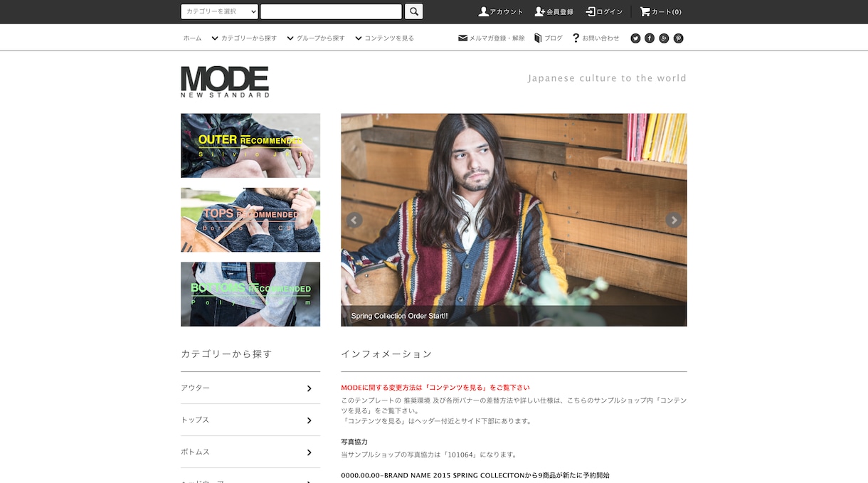The image size is (868, 483).
Task: Open the BOTTOMS Recommended banner
Action: (x=250, y=294)
